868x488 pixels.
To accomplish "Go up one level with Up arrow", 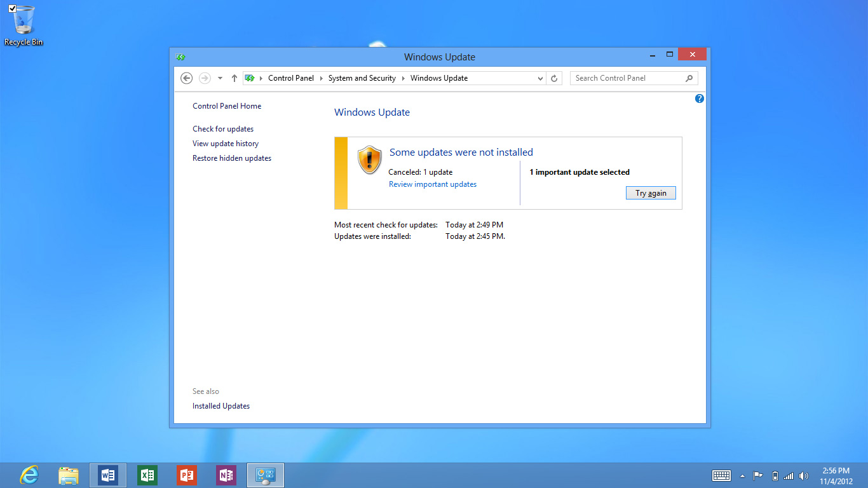I will (x=234, y=78).
